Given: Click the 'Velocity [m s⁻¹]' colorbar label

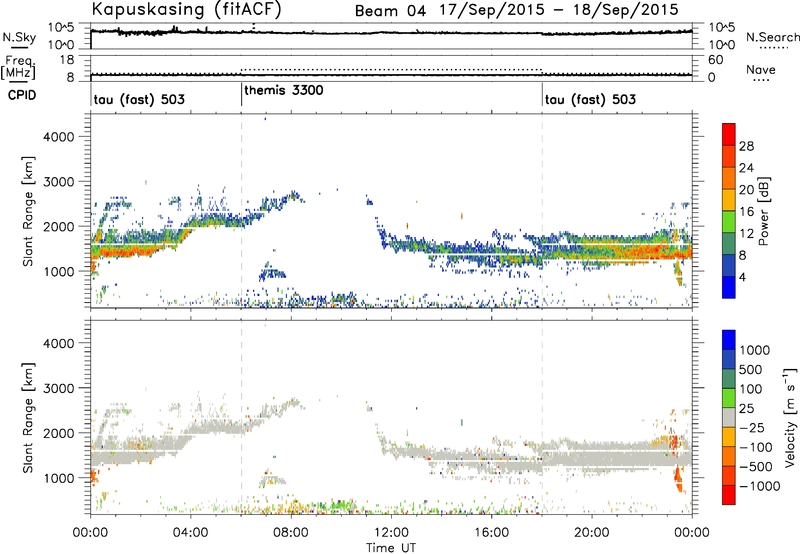Looking at the screenshot, I should [790, 417].
